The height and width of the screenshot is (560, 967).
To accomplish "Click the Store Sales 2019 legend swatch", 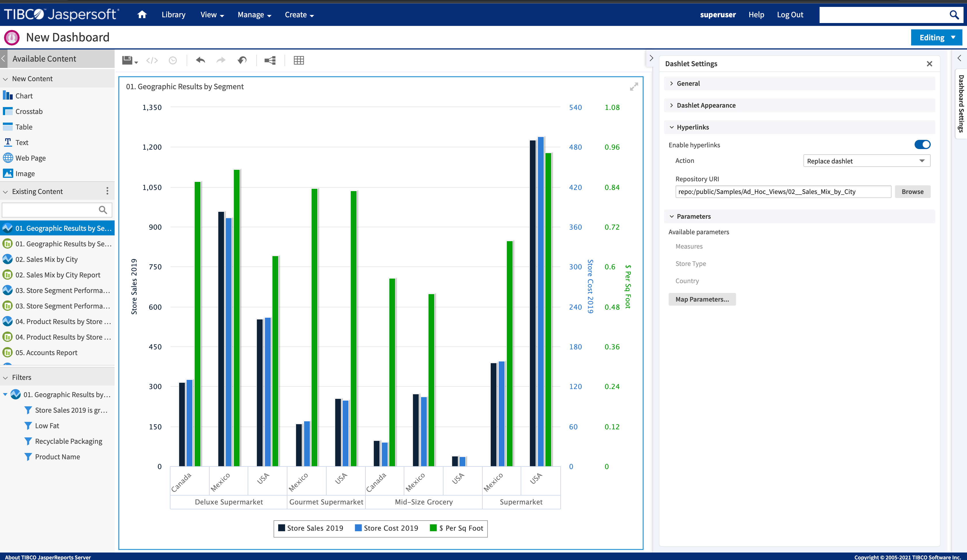I will click(x=281, y=528).
